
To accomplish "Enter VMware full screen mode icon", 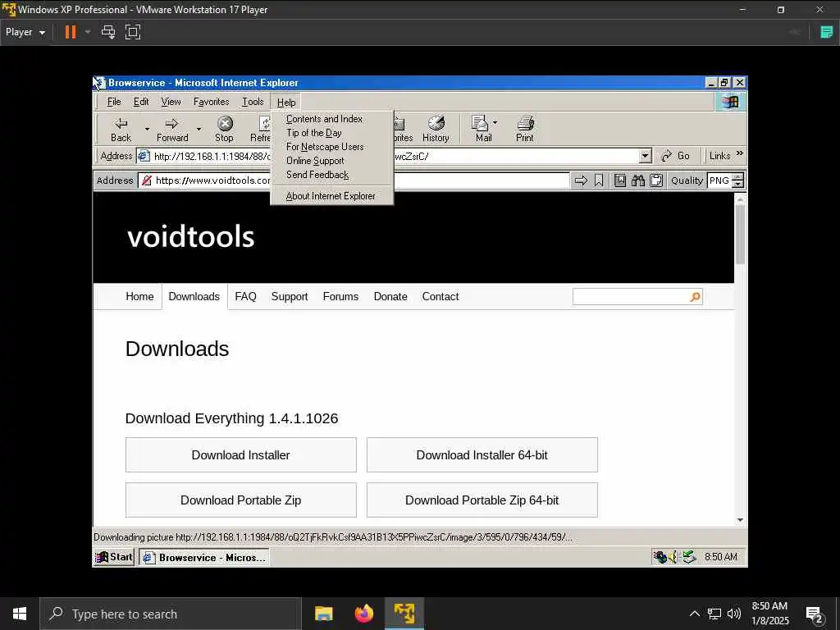I will (x=133, y=32).
